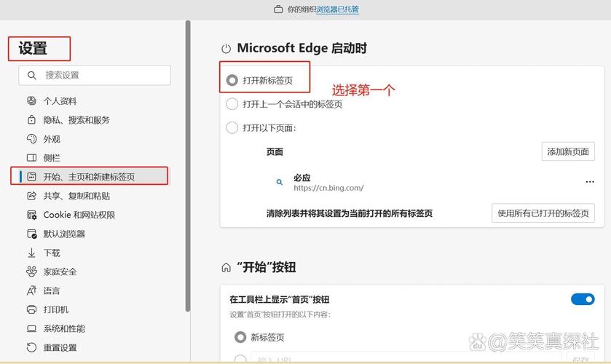Click 清除列表并将其设置为当前打开的所有标签页 label
Viewport: 611px width, 364px height.
(x=350, y=213)
